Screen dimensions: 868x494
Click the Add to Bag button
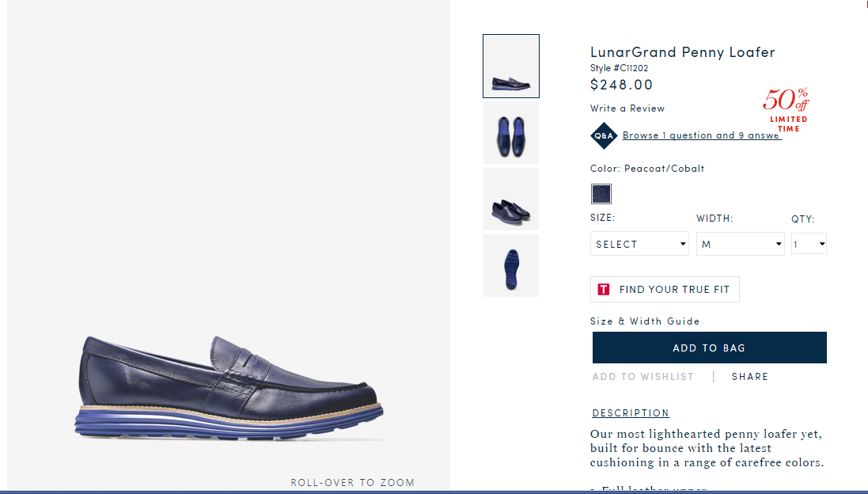[x=709, y=348]
